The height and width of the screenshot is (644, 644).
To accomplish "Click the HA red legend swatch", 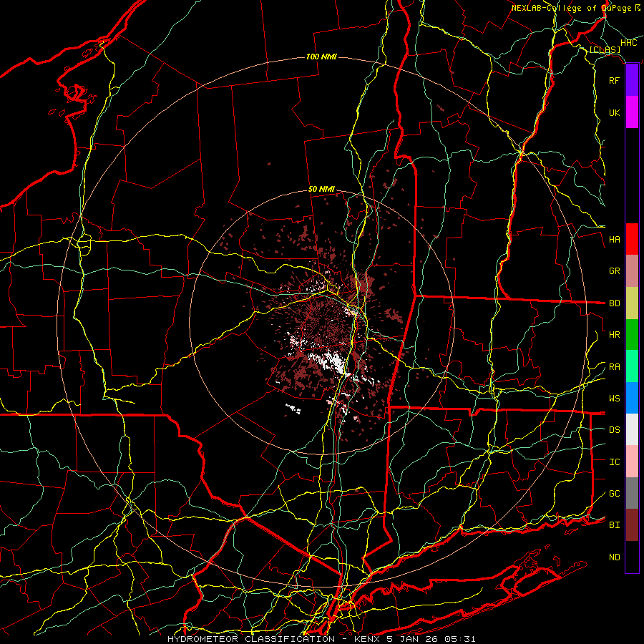I will [632, 239].
